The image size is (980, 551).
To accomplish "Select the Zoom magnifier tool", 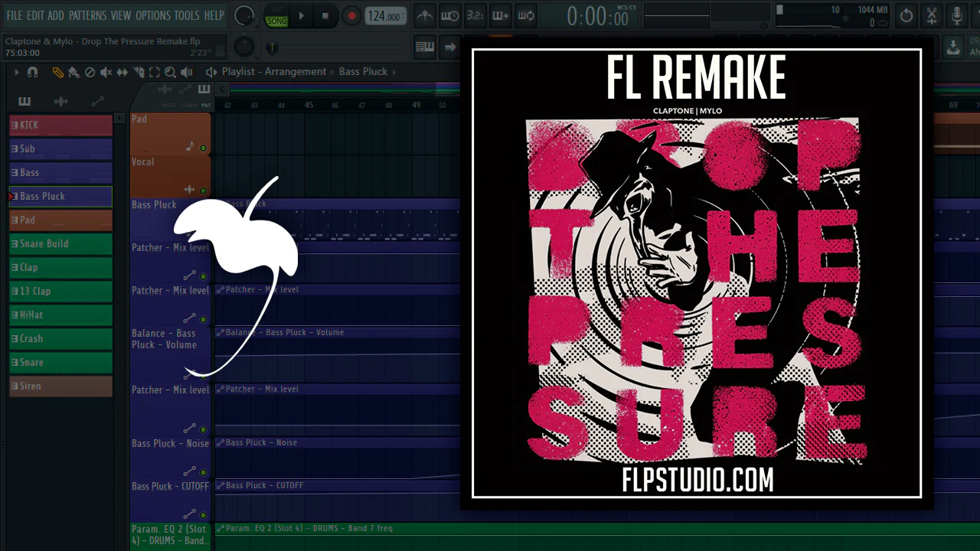I will click(170, 72).
